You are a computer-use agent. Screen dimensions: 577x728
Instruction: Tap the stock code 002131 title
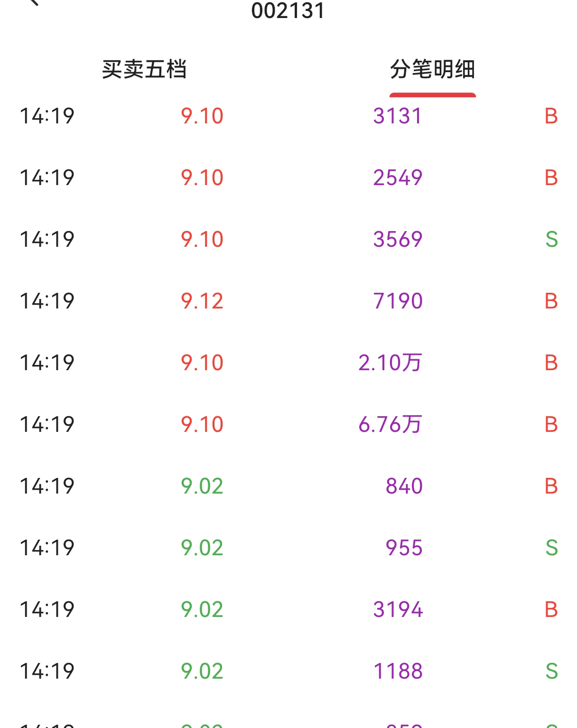[288, 11]
